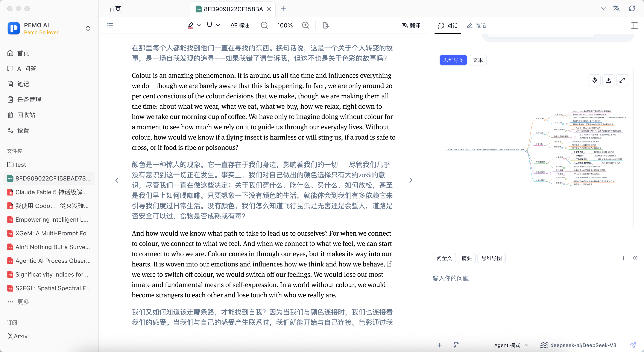Open Claude Fable 5 神话级解 file
Screen dimensions: 644x352
(49, 192)
